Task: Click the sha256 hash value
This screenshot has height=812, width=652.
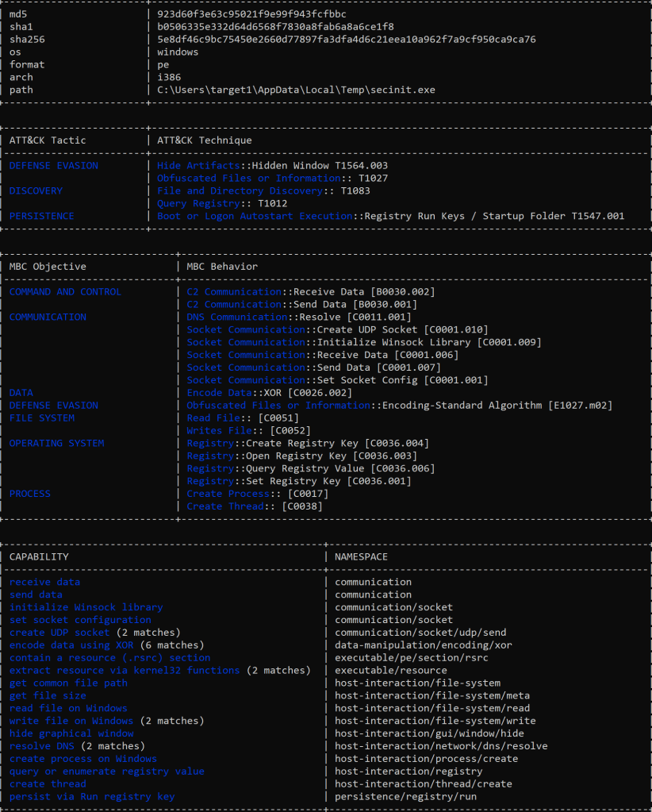Action: pos(346,40)
